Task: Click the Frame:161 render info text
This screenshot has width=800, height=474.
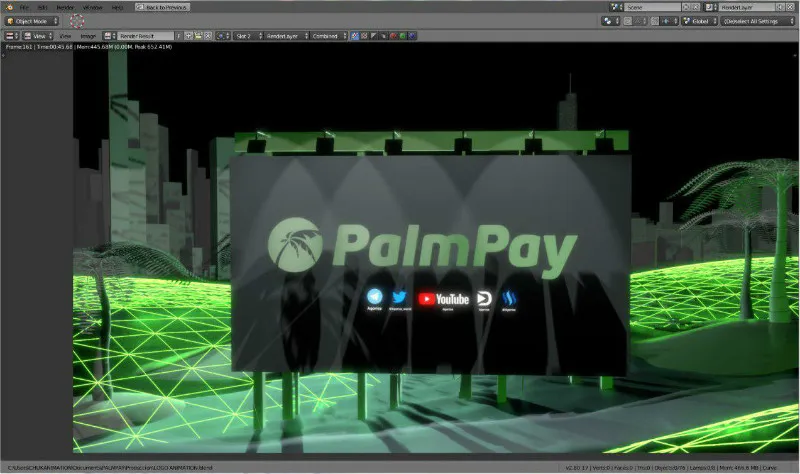Action: (x=19, y=47)
